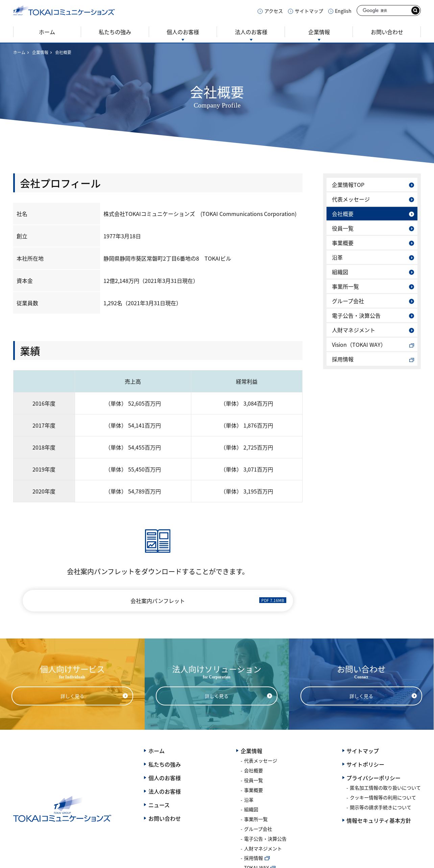Click arrow icon in 個人向けサービス 詳しく見る button

(x=125, y=696)
